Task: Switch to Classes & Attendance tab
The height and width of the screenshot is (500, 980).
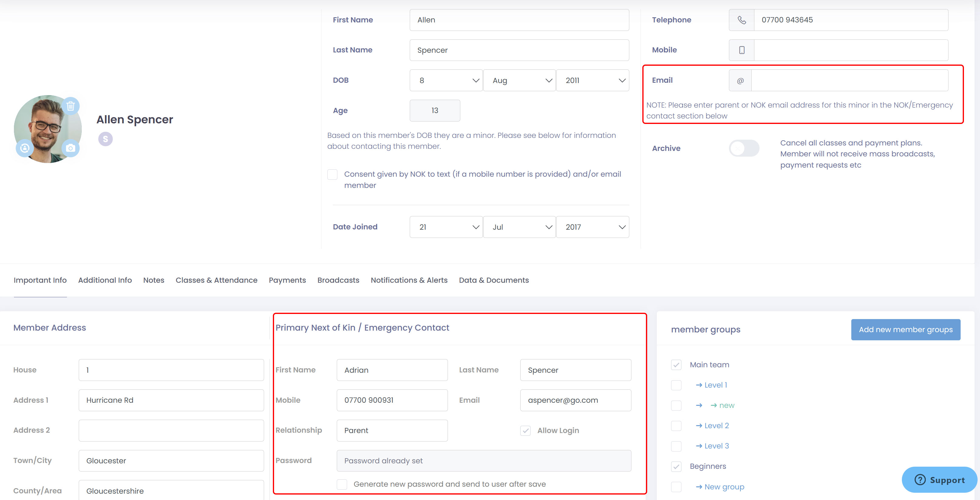Action: 217,280
